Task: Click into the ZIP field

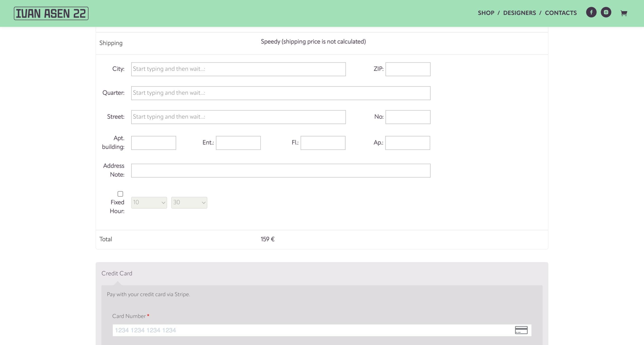Action: pyautogui.click(x=408, y=69)
